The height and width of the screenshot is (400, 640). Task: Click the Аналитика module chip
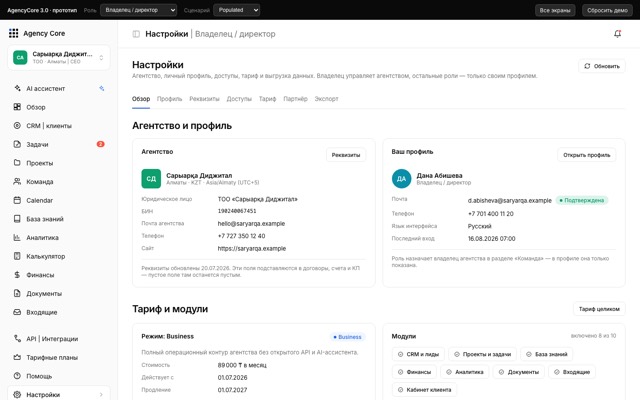click(x=464, y=372)
